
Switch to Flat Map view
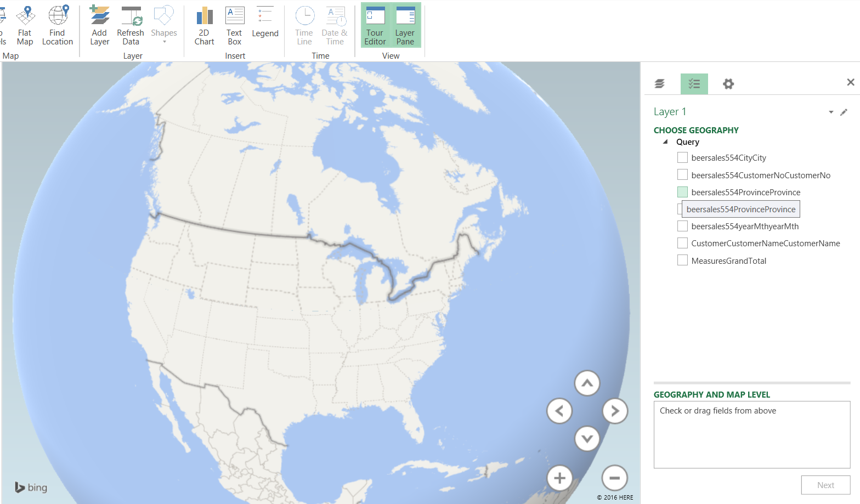(25, 25)
